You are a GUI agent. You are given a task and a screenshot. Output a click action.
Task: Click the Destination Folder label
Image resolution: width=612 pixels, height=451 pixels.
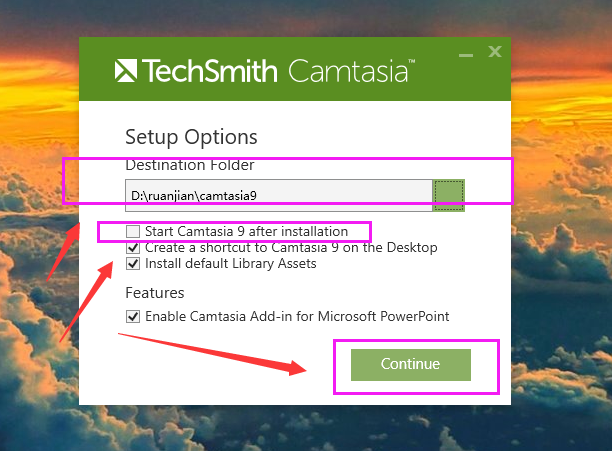point(190,165)
